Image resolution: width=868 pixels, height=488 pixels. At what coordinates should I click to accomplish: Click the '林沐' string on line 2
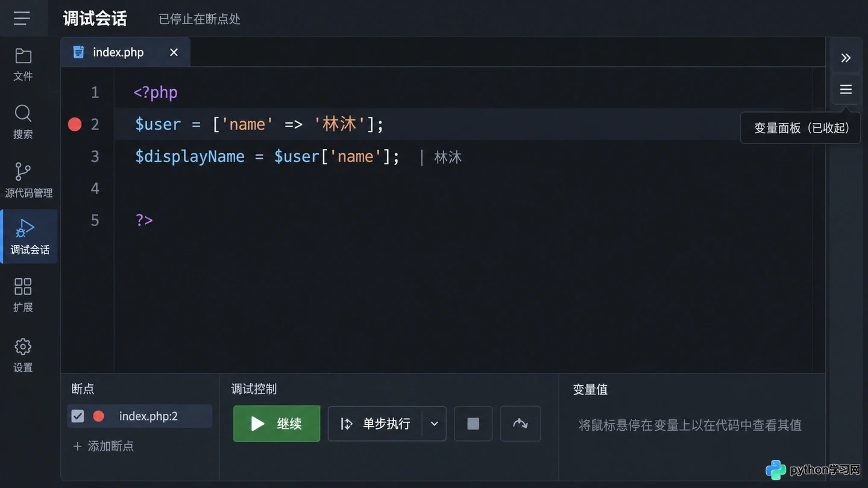pos(340,124)
